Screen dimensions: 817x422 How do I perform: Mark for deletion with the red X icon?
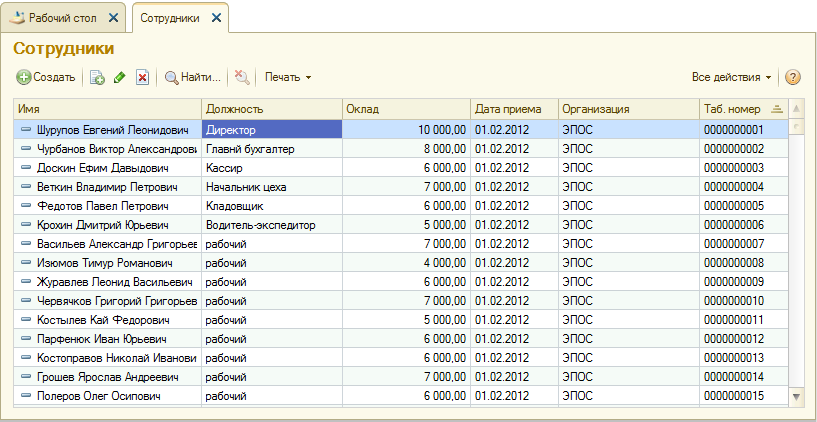(x=142, y=78)
